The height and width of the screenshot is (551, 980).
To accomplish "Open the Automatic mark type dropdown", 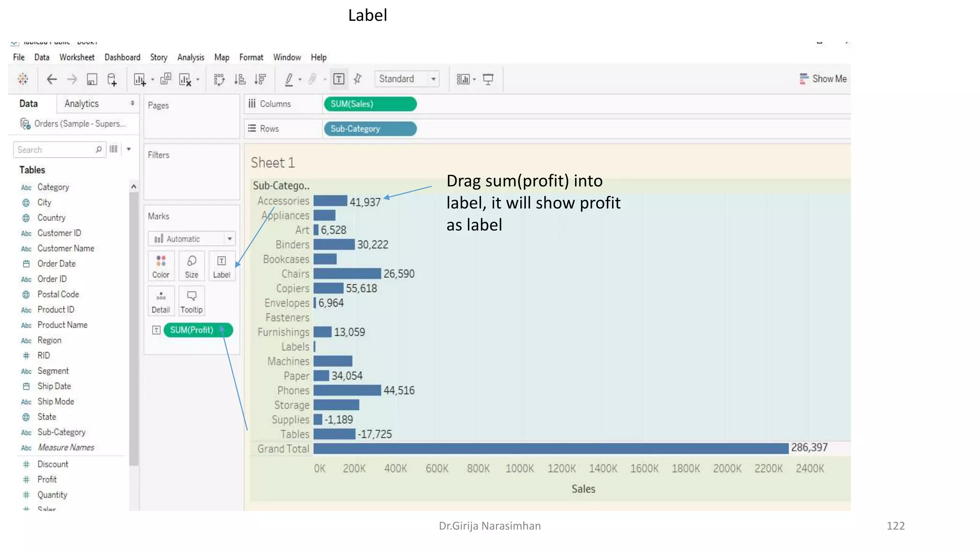I will (x=191, y=239).
